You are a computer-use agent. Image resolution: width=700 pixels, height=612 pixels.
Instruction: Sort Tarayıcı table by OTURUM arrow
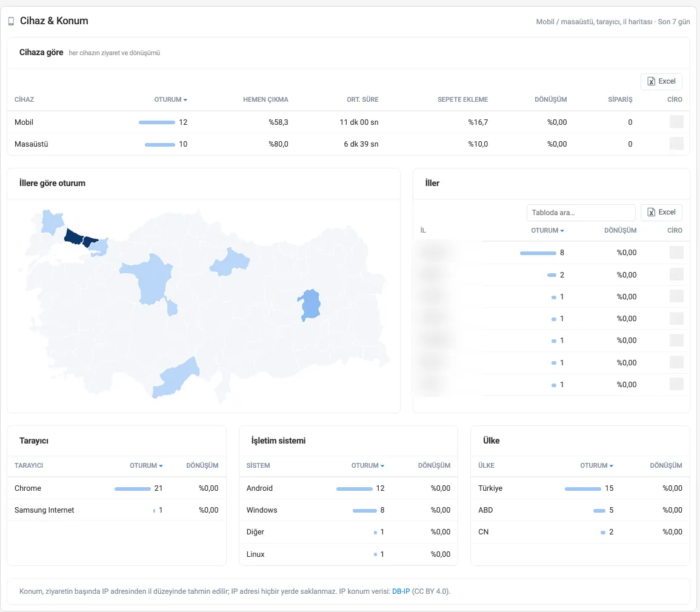[161, 465]
